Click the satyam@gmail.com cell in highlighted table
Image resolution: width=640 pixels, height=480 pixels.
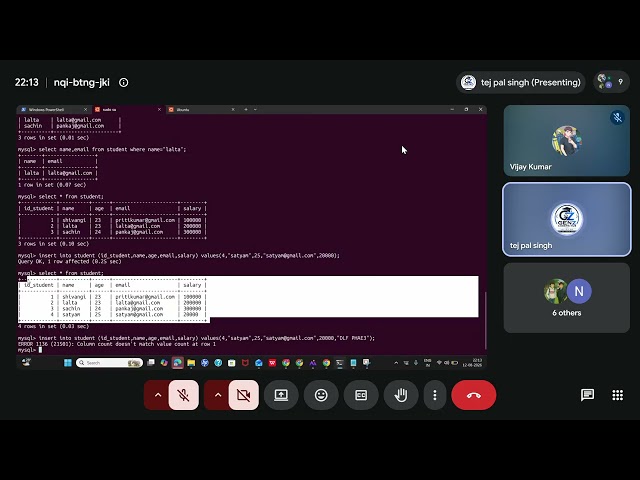coord(139,315)
